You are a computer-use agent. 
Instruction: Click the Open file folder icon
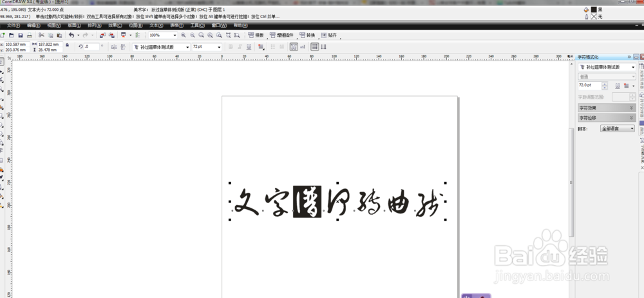[12, 35]
